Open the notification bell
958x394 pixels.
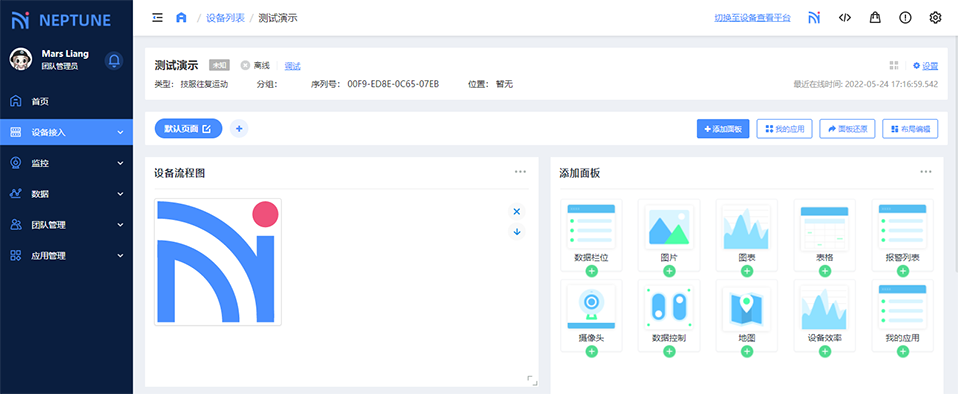click(x=114, y=60)
